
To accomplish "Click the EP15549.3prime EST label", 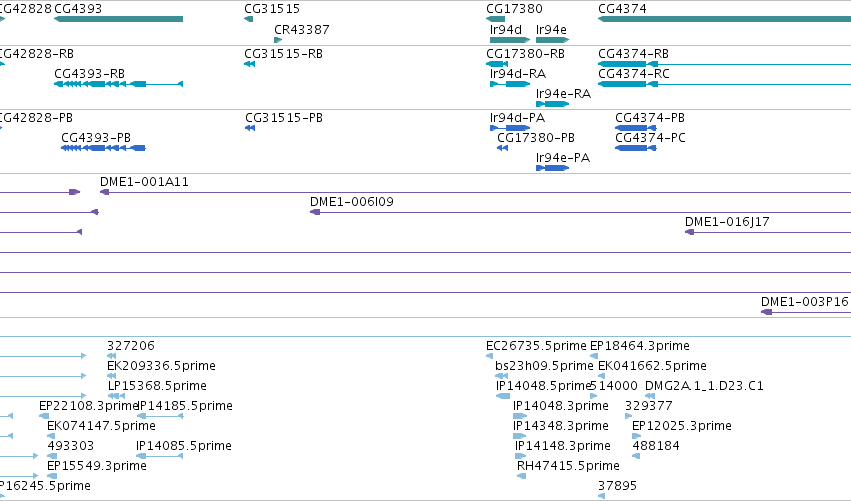I will (x=97, y=466).
